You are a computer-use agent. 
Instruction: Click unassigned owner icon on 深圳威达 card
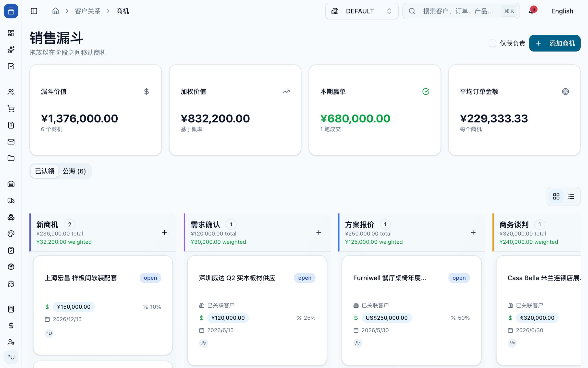click(203, 343)
